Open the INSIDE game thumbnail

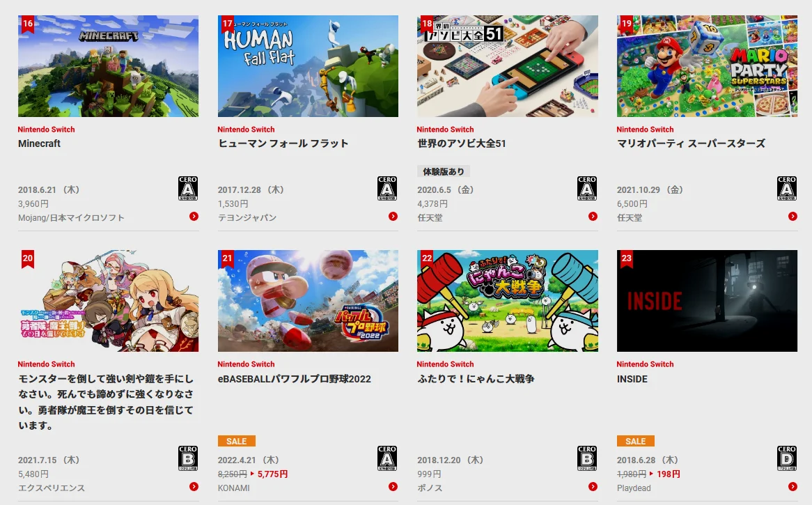707,301
